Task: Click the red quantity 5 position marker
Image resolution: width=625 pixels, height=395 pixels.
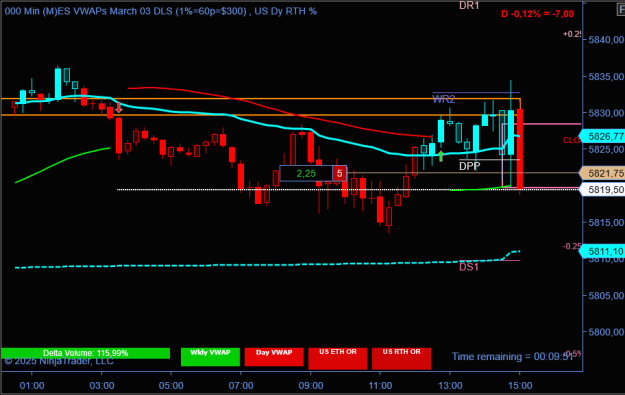Action: 339,173
